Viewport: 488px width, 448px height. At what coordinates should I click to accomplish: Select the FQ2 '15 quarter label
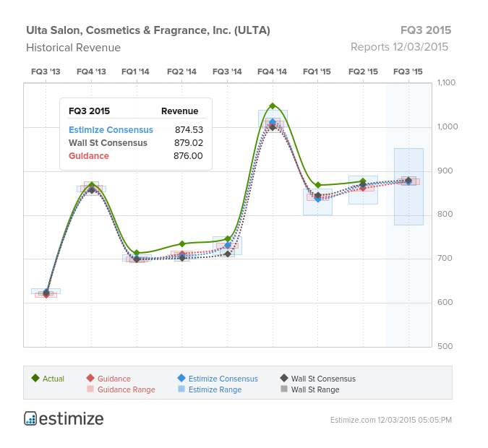click(x=363, y=72)
